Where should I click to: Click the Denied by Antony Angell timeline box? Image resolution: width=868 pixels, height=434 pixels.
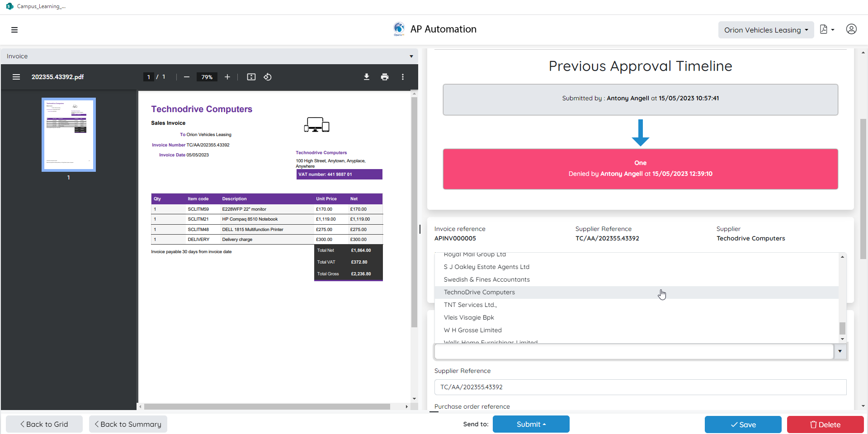pyautogui.click(x=640, y=169)
